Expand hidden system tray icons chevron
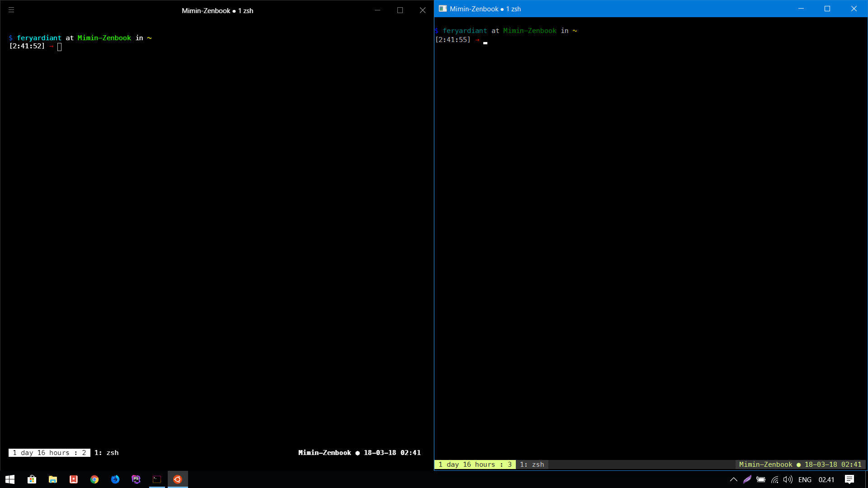Image resolution: width=868 pixels, height=488 pixels. (733, 479)
